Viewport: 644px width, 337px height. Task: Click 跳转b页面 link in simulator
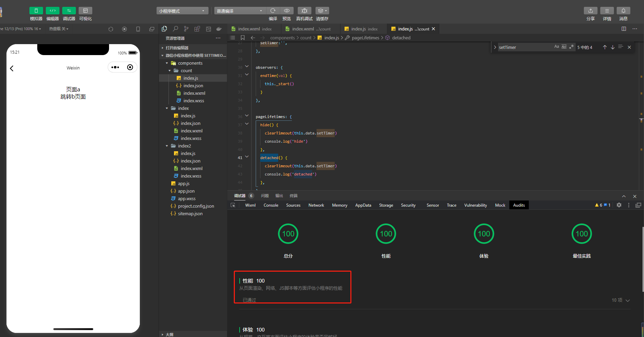[73, 97]
